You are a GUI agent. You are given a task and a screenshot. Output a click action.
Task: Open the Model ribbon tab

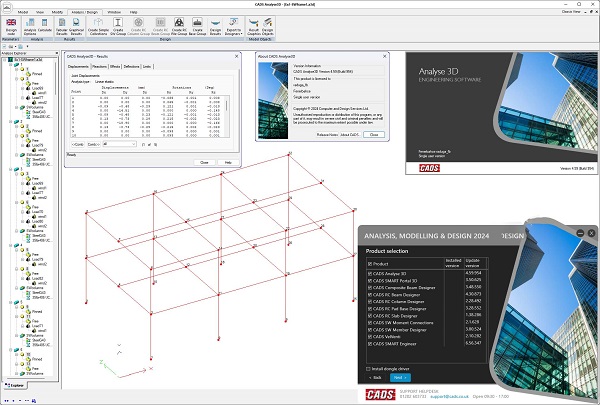[23, 12]
